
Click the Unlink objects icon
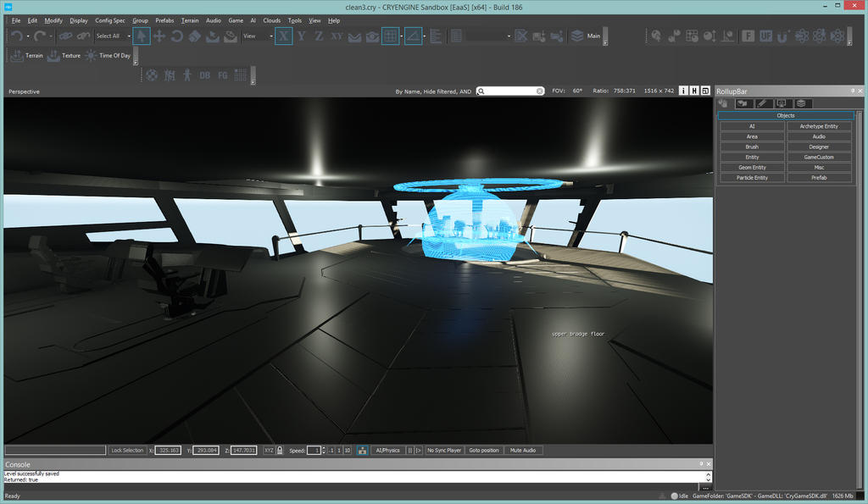pyautogui.click(x=83, y=36)
